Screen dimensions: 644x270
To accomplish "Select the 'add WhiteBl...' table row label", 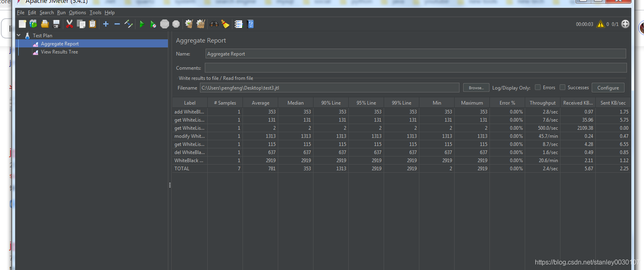I will [x=189, y=112].
